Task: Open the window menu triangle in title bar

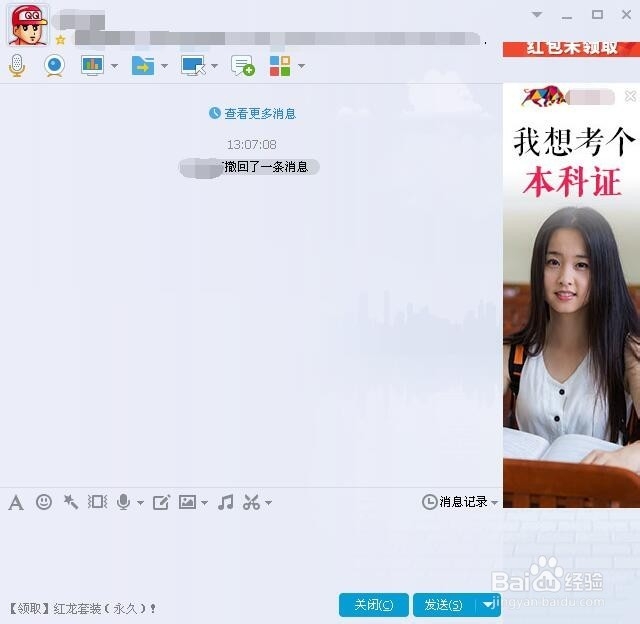Action: point(537,15)
